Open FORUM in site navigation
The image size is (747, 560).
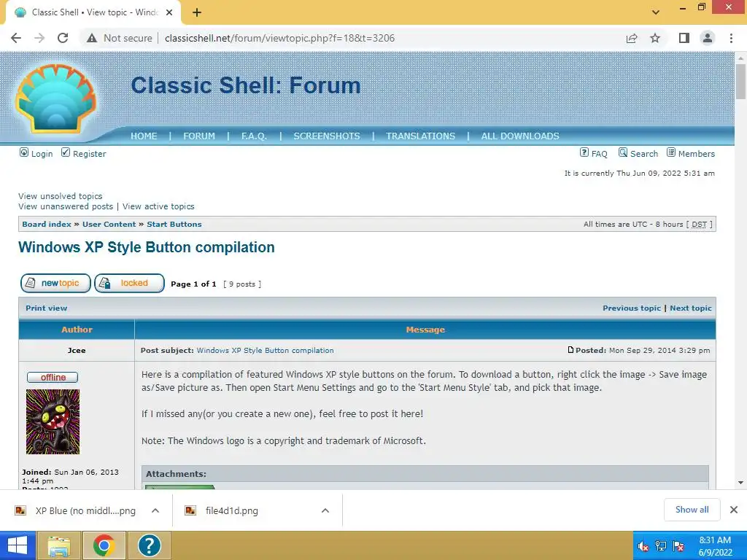[199, 136]
